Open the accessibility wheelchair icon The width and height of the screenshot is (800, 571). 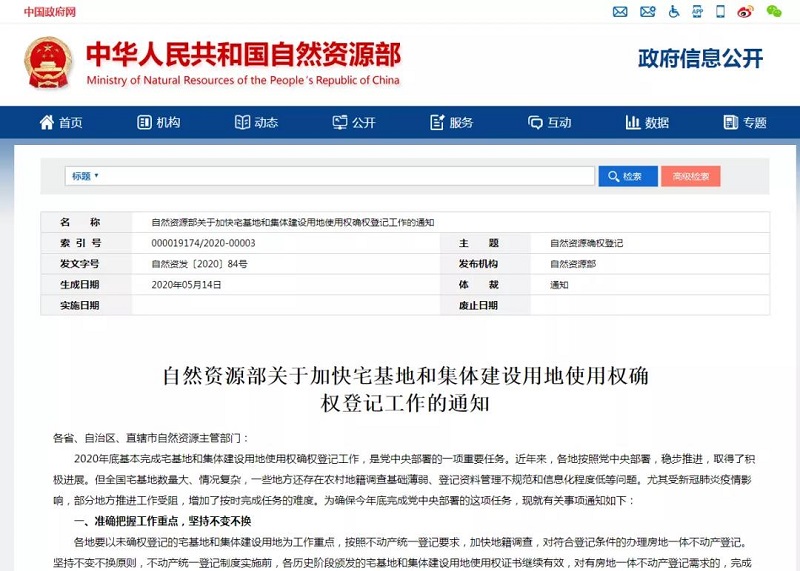pos(674,12)
